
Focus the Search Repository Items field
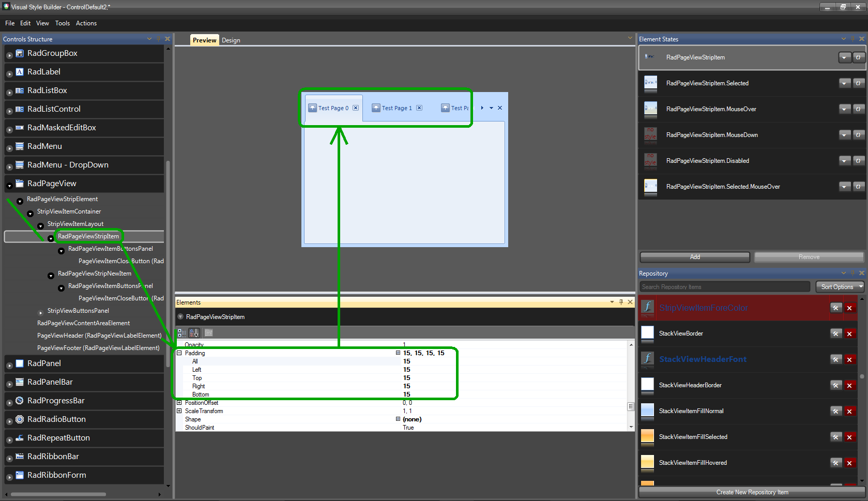pos(725,287)
